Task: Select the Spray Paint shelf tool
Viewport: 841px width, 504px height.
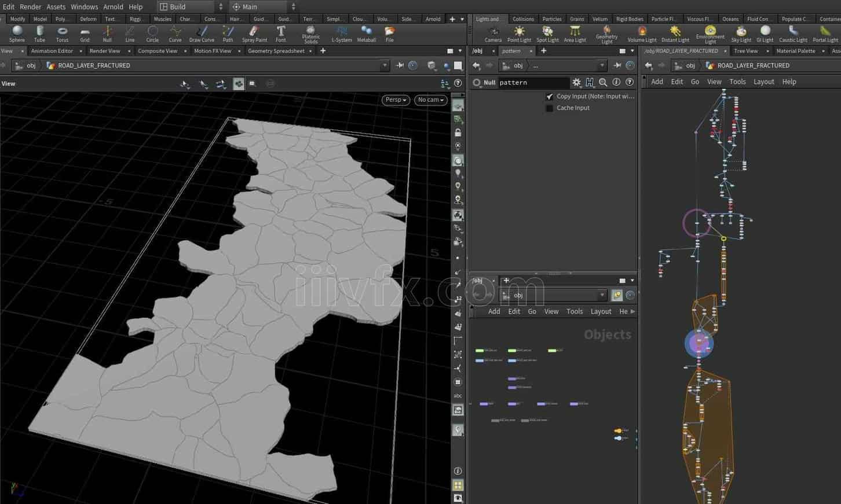Action: tap(254, 34)
